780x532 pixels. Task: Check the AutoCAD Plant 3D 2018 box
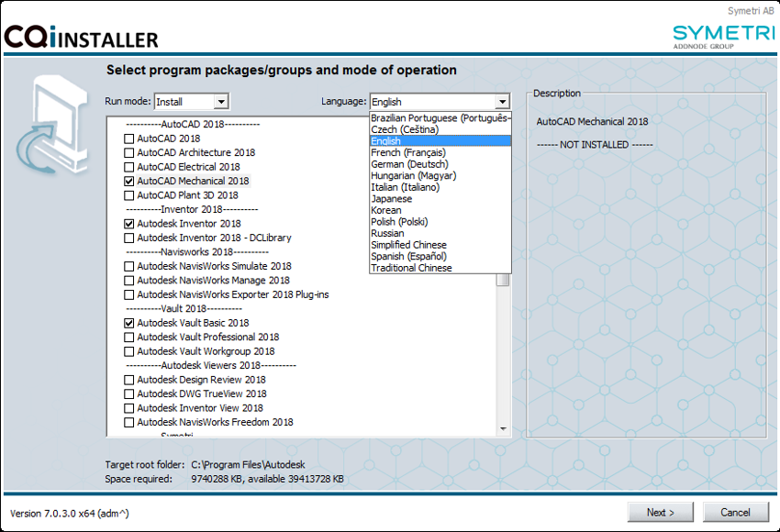click(128, 195)
